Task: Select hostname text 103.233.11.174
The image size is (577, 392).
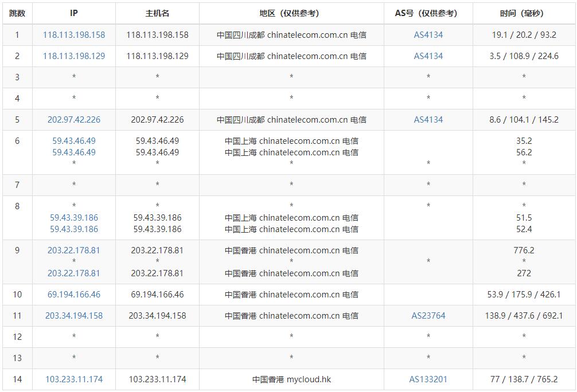Action: coord(158,379)
